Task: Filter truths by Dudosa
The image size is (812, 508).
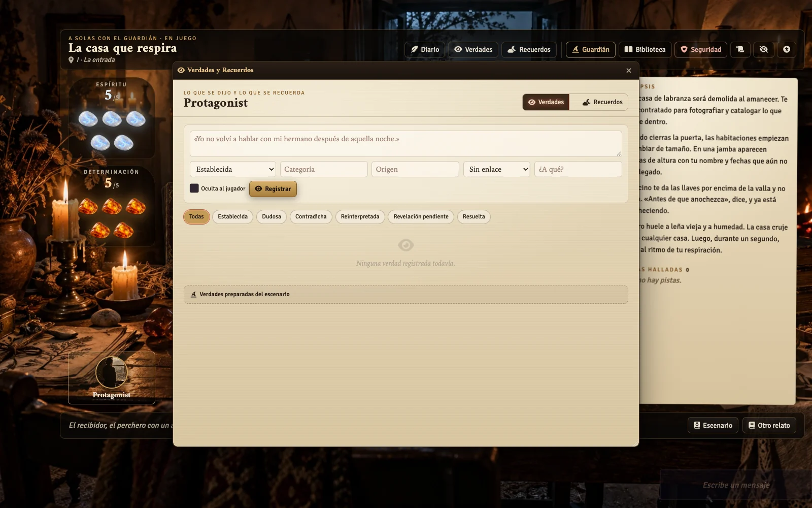Action: 272,217
